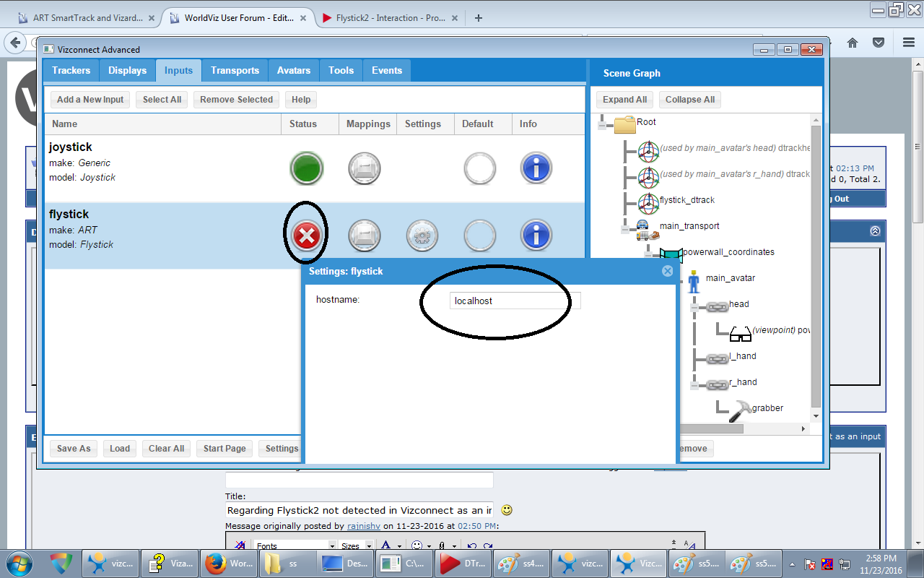The image size is (924, 578).
Task: Collapse the Root node in scene graph
Action: point(602,126)
